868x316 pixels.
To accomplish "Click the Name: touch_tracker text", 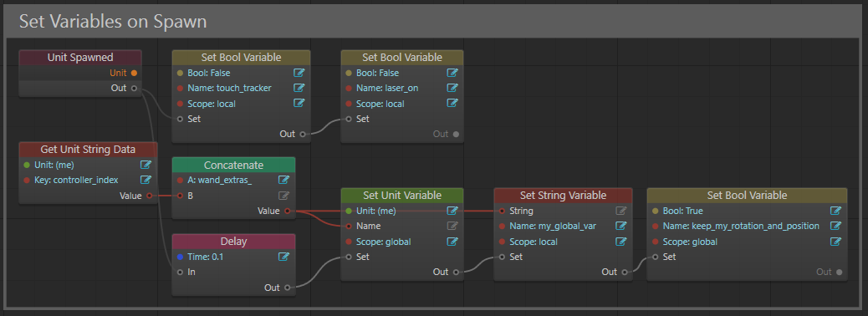I will (x=229, y=88).
